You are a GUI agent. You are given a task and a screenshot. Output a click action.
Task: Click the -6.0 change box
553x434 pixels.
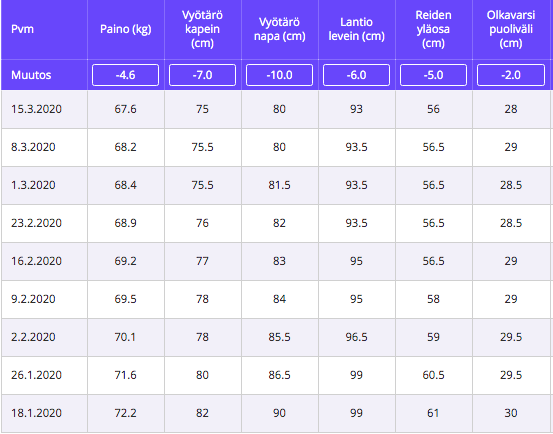[357, 75]
